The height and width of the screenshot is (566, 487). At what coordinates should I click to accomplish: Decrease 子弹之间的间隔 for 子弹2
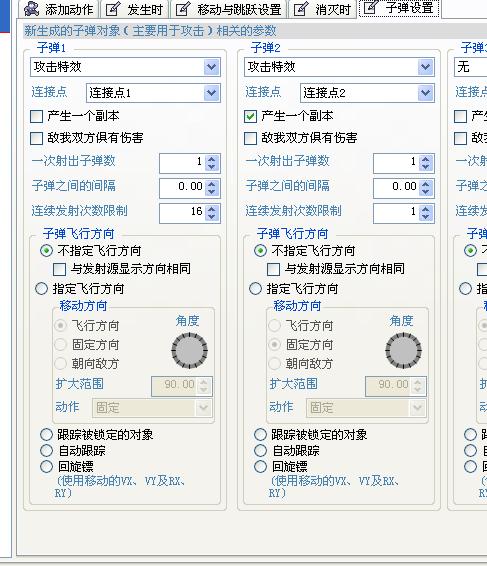click(x=426, y=192)
